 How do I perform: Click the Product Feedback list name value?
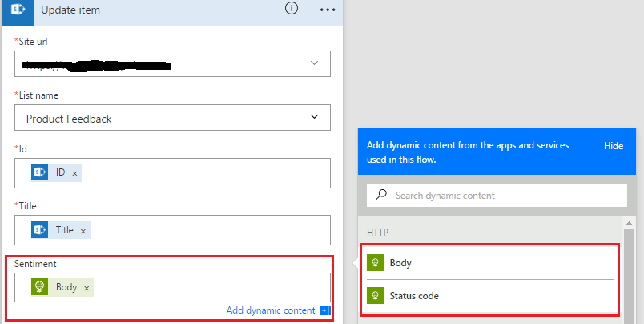(69, 119)
